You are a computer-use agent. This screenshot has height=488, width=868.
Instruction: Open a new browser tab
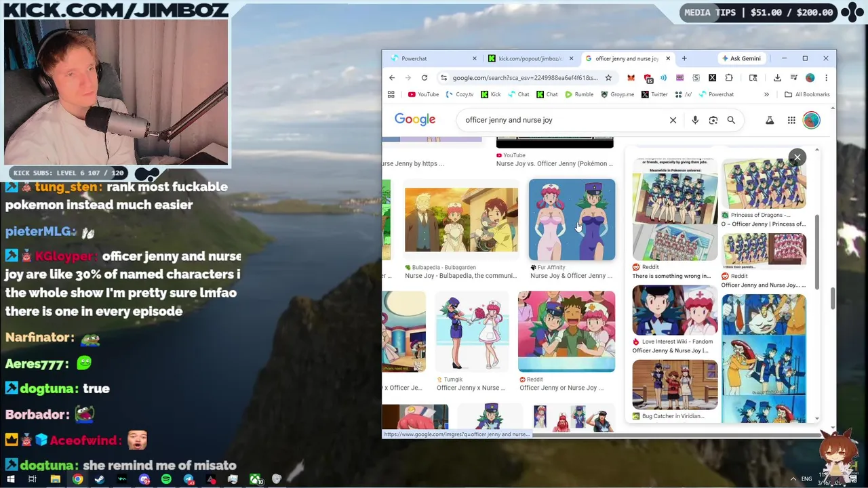tap(684, 58)
